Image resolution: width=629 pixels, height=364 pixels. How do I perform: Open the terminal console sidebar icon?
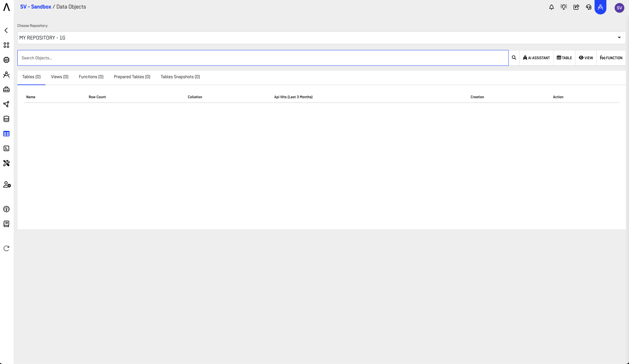point(7,148)
